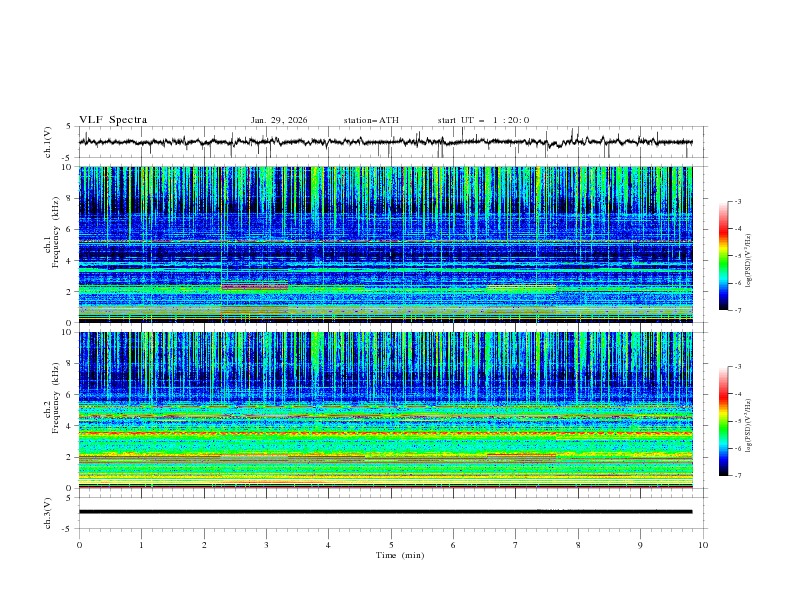Click the ch.1 spectrogram panel

pyautogui.click(x=385, y=244)
